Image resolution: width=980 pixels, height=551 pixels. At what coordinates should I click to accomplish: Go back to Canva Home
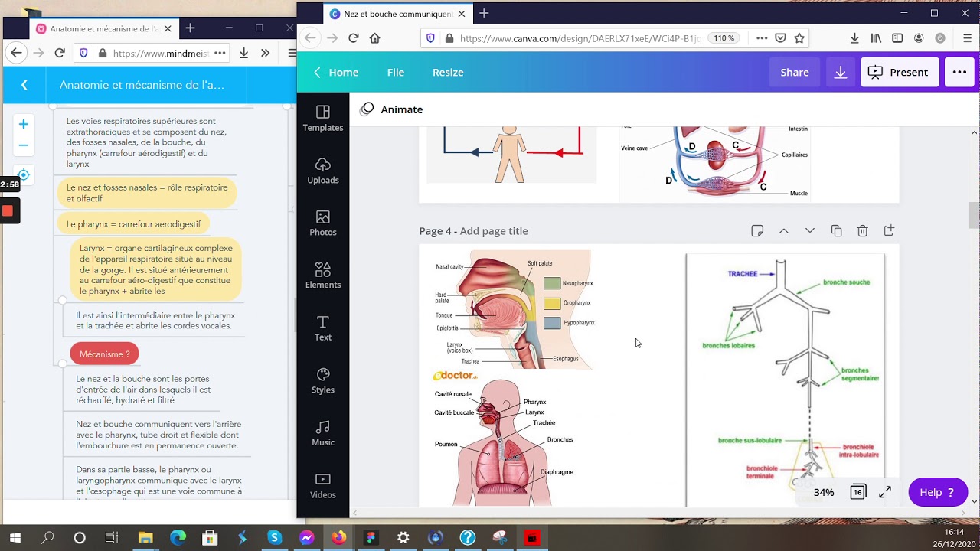pos(336,72)
